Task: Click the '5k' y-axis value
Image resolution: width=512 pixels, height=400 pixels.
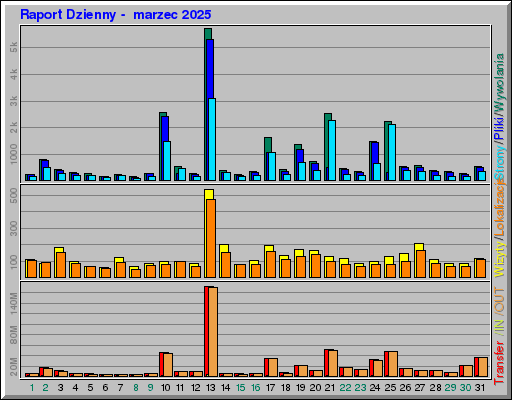Action: click(x=14, y=47)
